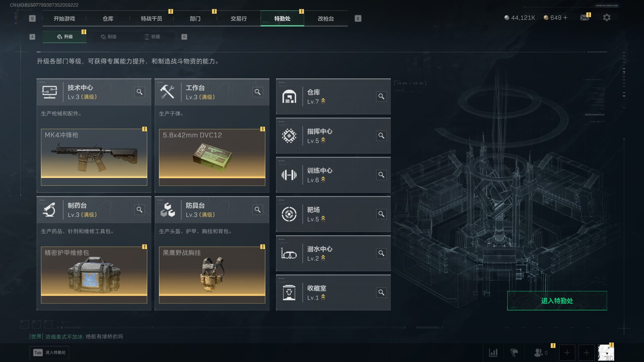The width and height of the screenshot is (644, 362).
Task: Add currency with plus beside 649
Action: tap(565, 18)
